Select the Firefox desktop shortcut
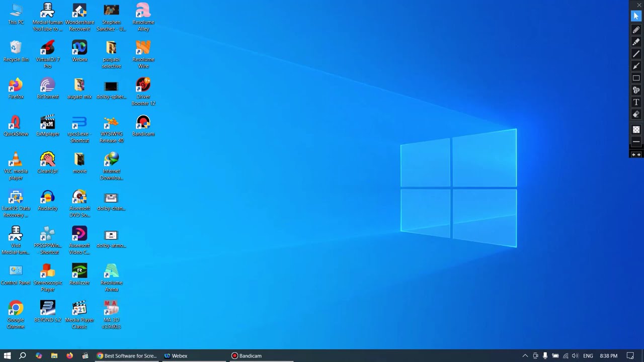644x362 pixels. point(16,88)
